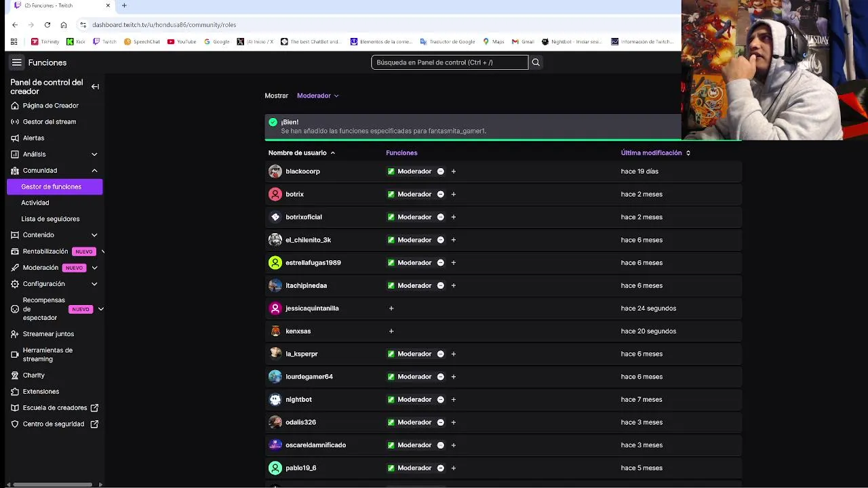Viewport: 868px width, 488px height.
Task: Toggle the Moderador checkbox for nightbot
Action: point(391,400)
